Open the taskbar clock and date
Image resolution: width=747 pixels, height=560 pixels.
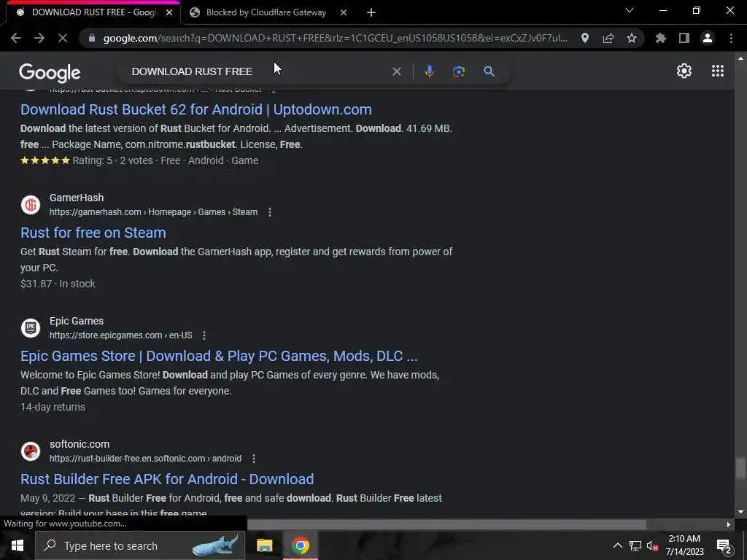[684, 545]
